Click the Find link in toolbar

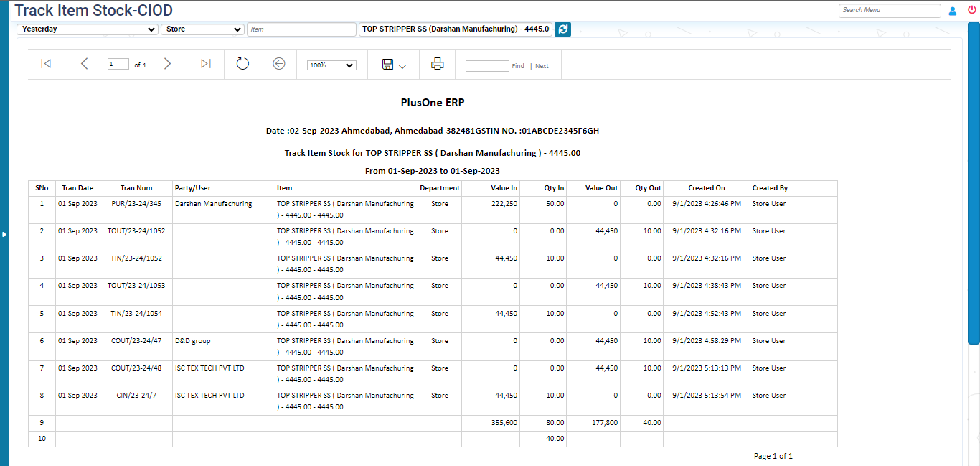[x=517, y=66]
